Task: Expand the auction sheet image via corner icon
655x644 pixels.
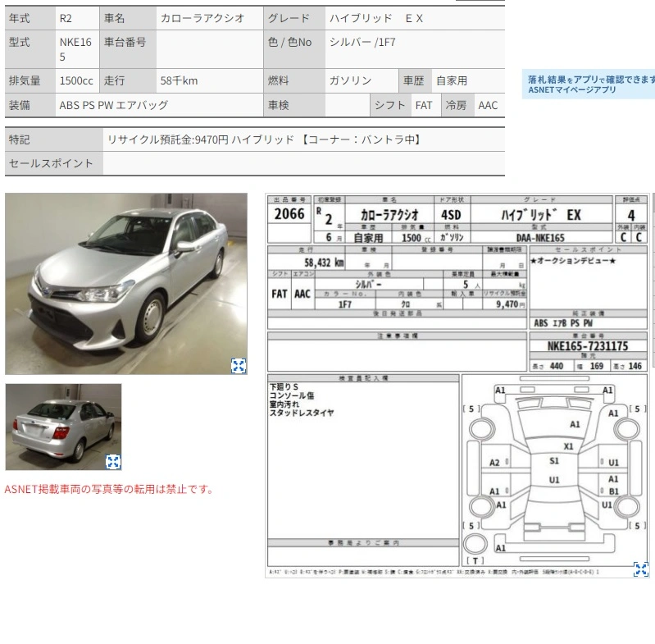Action: [641, 569]
